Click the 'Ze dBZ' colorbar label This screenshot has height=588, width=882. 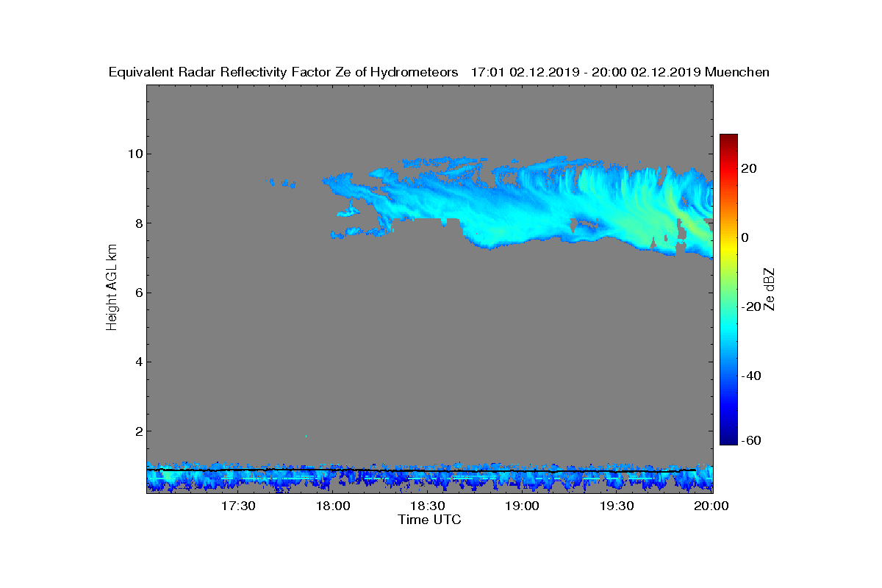click(x=770, y=290)
